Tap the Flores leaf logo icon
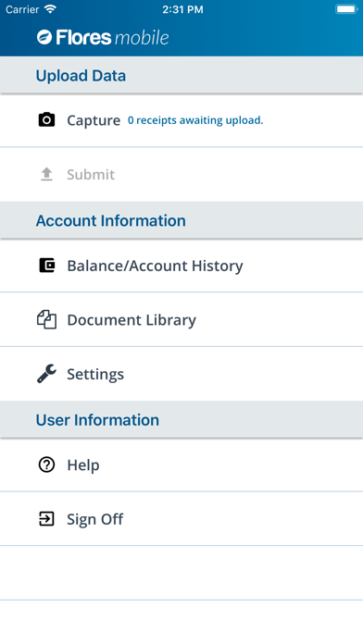 point(44,37)
